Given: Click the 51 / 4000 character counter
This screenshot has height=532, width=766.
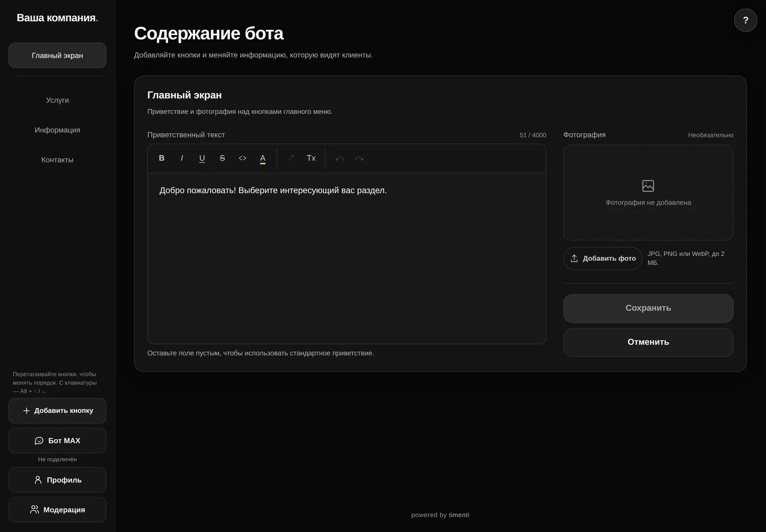Looking at the screenshot, I should pos(532,135).
